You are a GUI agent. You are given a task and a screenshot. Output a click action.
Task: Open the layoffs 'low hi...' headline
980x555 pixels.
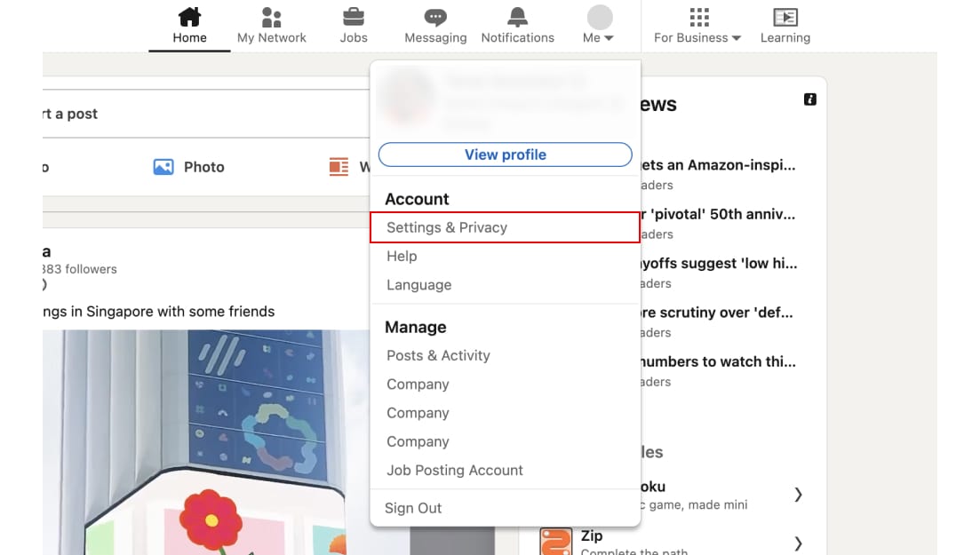(719, 263)
